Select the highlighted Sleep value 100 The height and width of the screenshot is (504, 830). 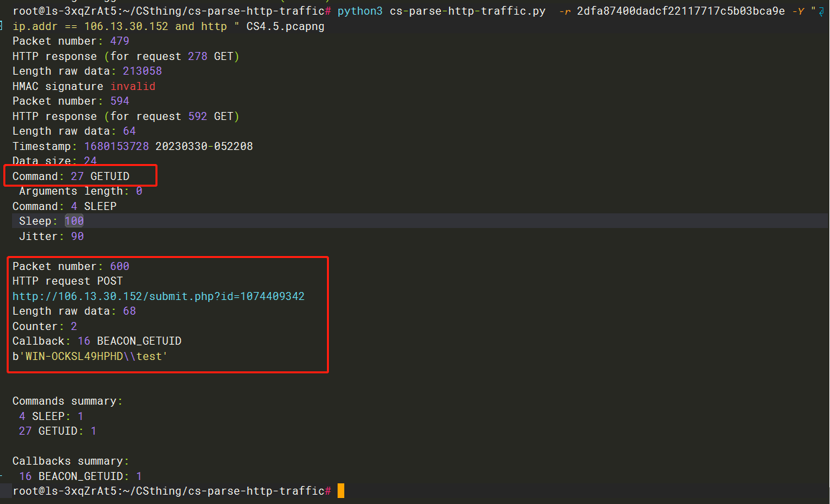point(74,221)
